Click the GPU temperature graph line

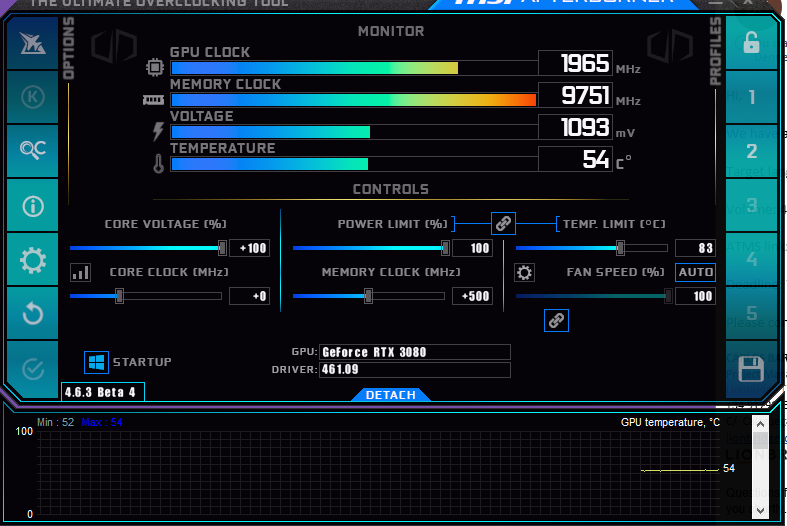click(x=680, y=470)
